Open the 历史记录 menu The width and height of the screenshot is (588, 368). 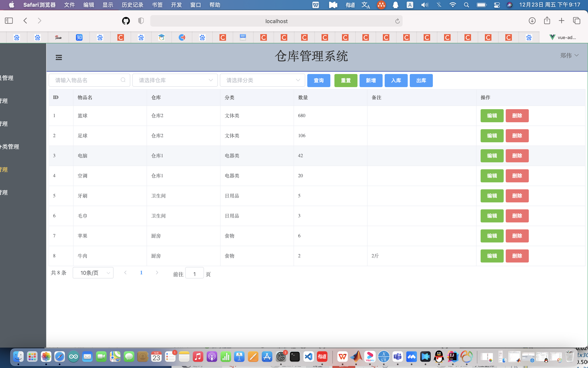coord(133,5)
